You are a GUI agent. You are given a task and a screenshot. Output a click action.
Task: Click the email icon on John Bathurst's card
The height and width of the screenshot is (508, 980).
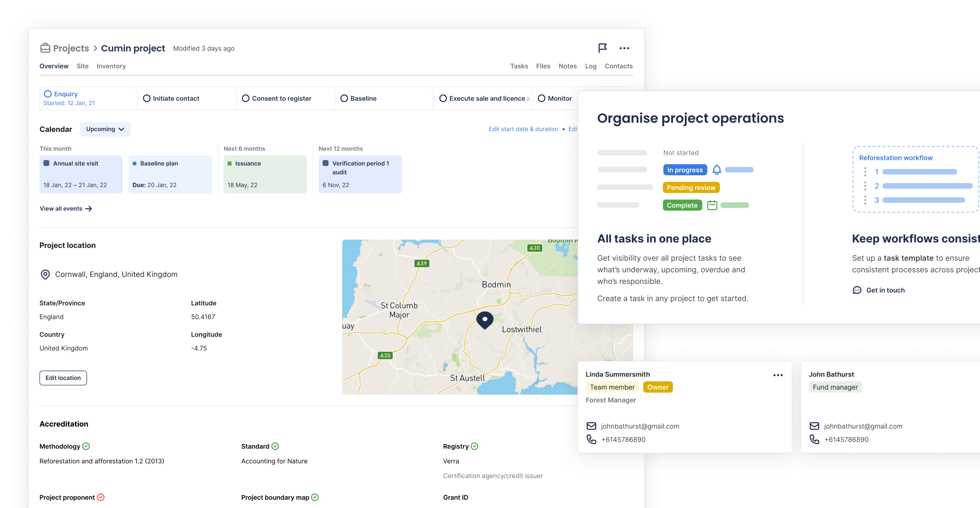(814, 426)
